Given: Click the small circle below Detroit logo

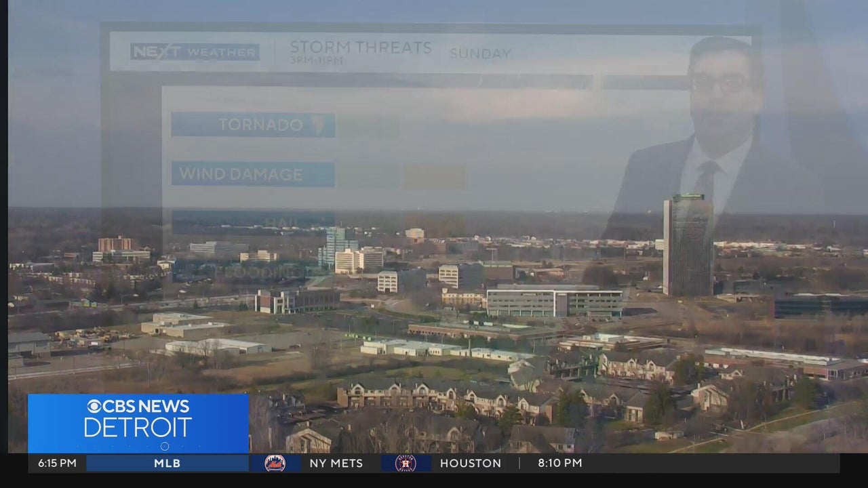Looking at the screenshot, I should (164, 446).
